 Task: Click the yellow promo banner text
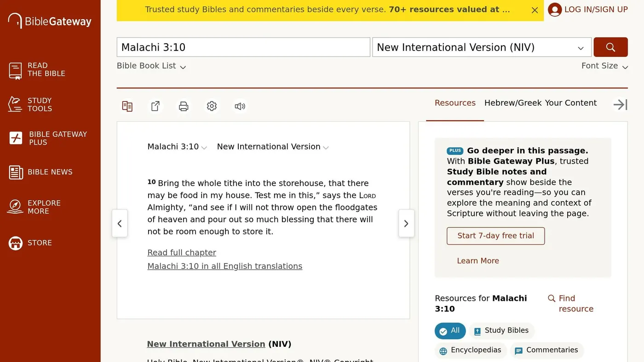tap(328, 10)
